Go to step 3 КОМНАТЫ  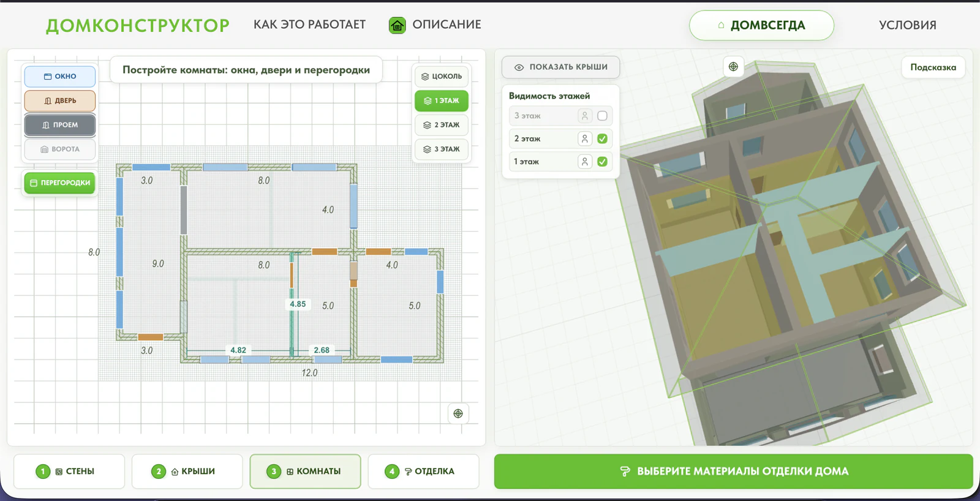point(305,471)
